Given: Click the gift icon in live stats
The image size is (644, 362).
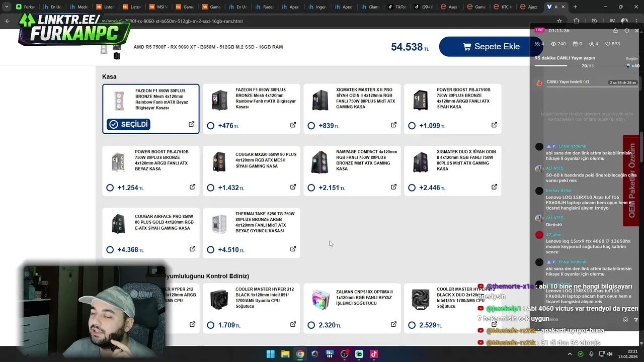Looking at the screenshot, I should [576, 44].
